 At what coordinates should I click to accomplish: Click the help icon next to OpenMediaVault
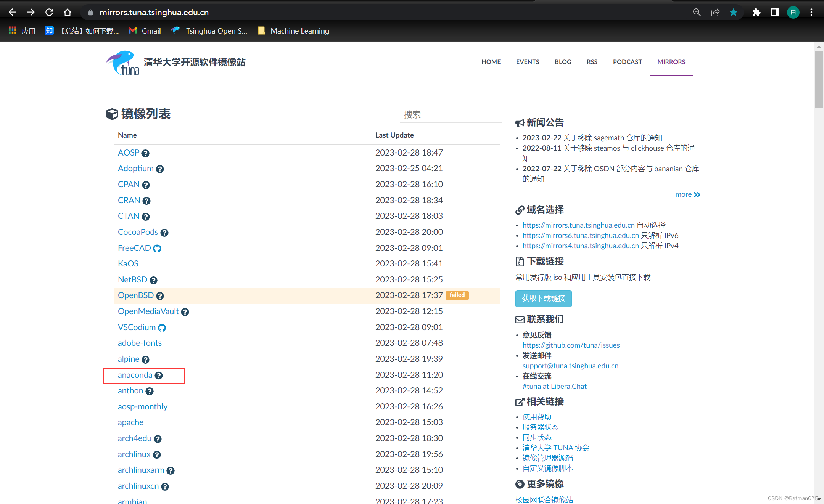click(x=185, y=312)
